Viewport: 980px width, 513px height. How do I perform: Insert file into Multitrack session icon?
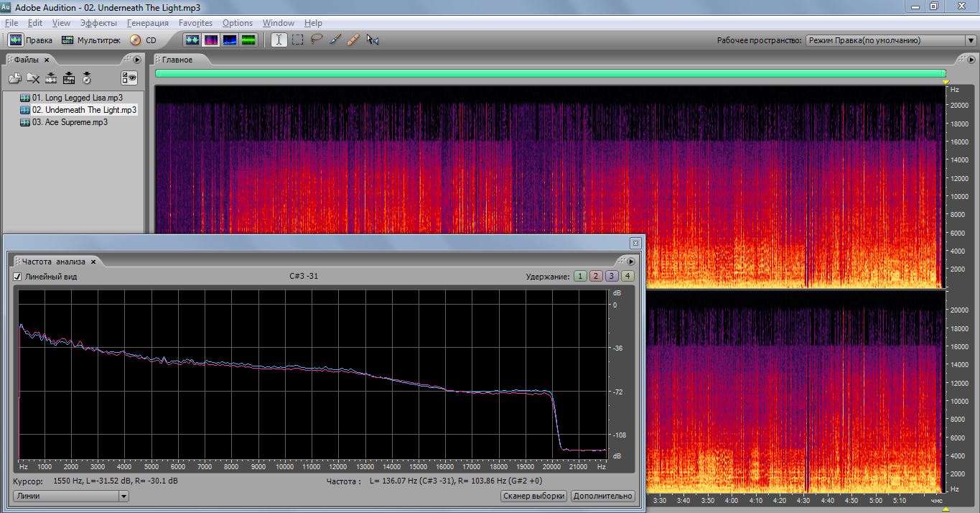69,78
